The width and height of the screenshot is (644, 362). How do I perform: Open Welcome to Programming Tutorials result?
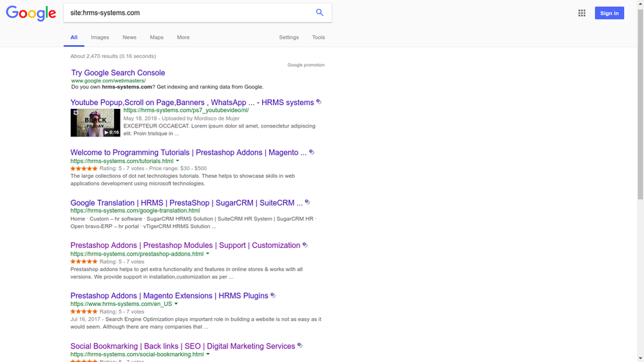(x=188, y=153)
